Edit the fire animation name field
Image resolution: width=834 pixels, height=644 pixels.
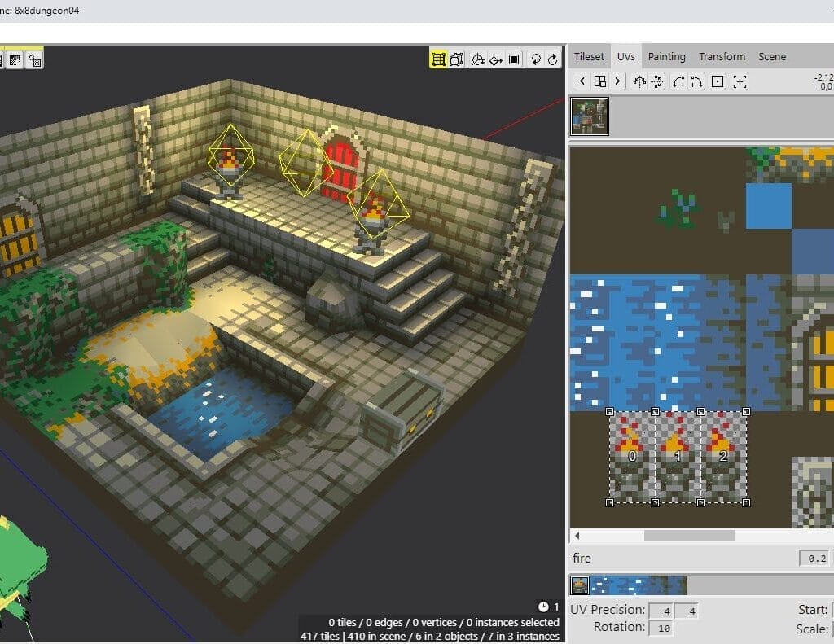point(652,559)
